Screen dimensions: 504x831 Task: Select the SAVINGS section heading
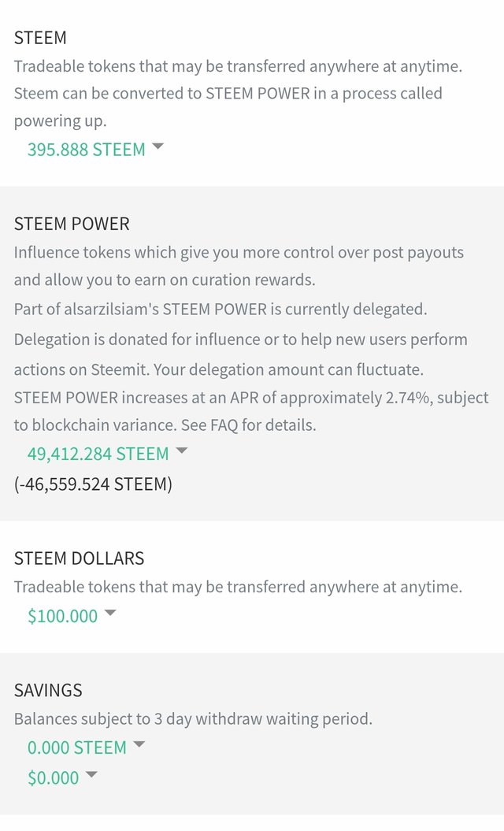[48, 690]
